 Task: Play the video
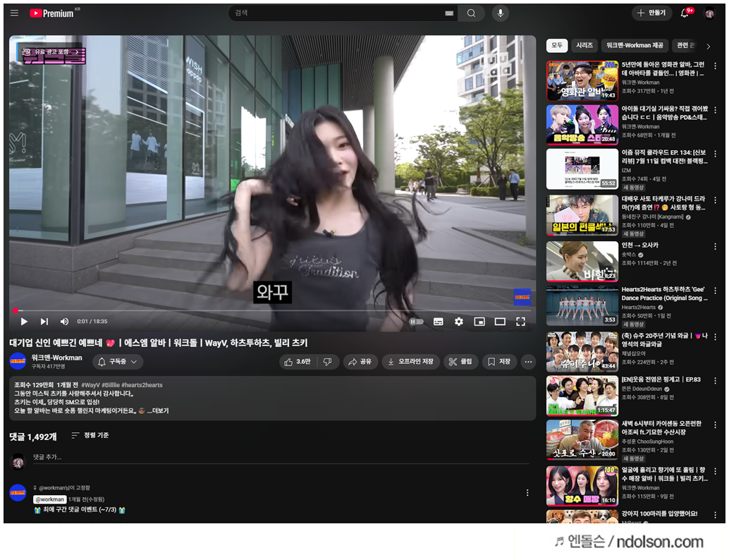click(x=24, y=322)
